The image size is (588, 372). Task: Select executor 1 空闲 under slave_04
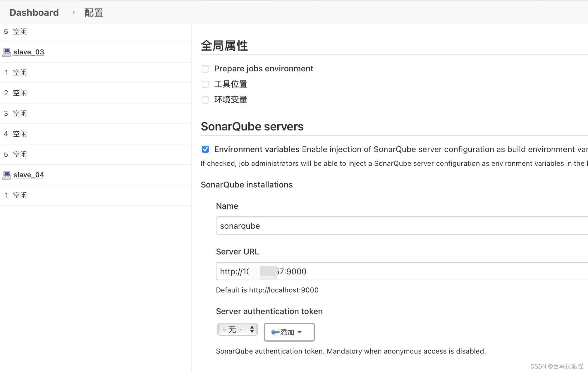click(x=16, y=195)
